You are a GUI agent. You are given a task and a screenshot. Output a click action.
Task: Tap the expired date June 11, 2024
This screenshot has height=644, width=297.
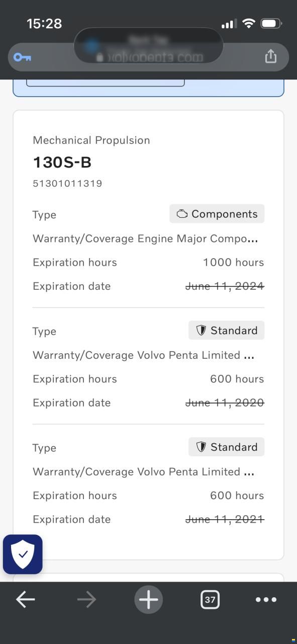[225, 286]
